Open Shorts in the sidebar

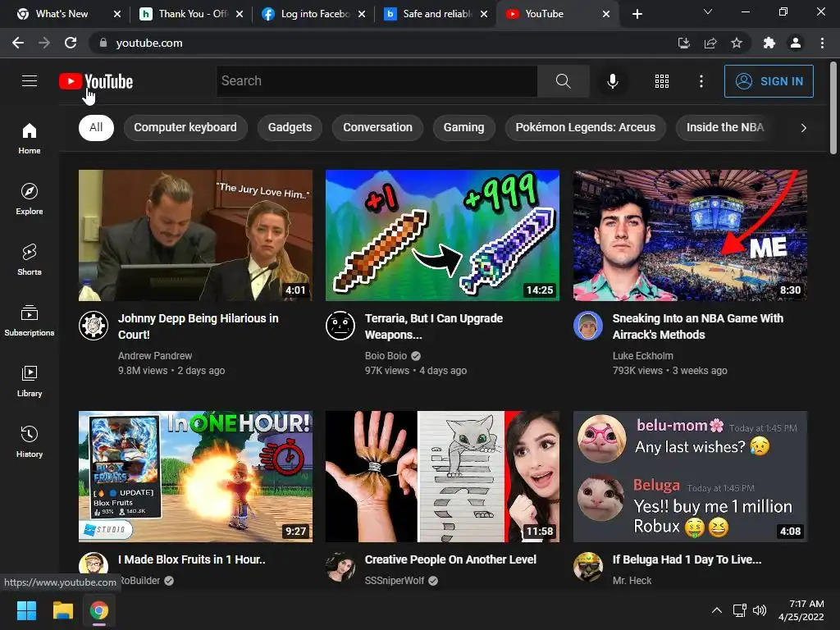coord(30,260)
